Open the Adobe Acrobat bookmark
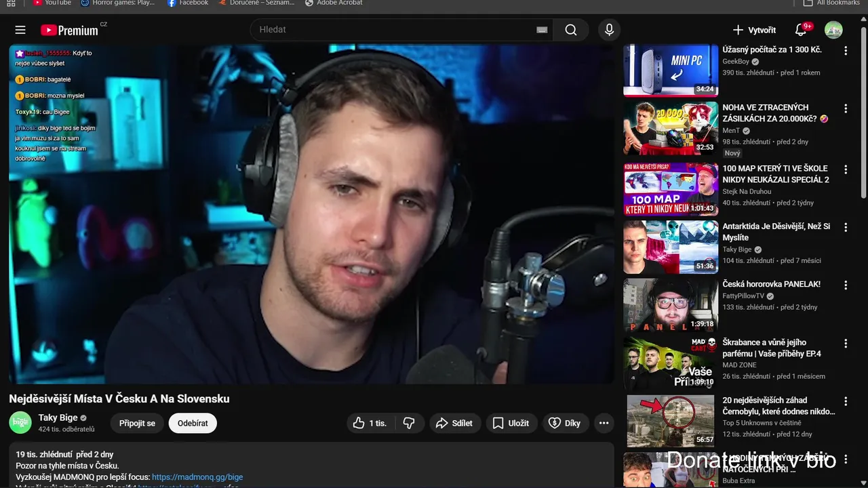The image size is (868, 488). click(334, 3)
